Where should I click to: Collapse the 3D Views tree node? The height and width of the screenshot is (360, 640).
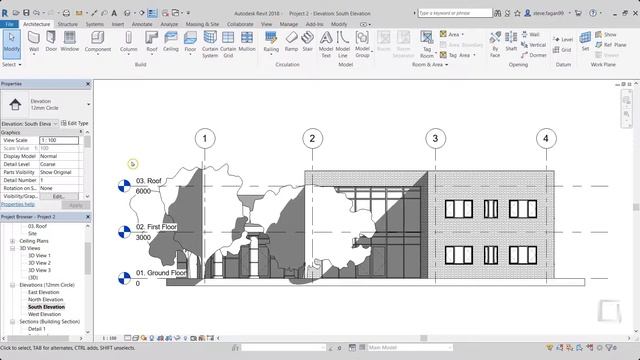[x=13, y=248]
